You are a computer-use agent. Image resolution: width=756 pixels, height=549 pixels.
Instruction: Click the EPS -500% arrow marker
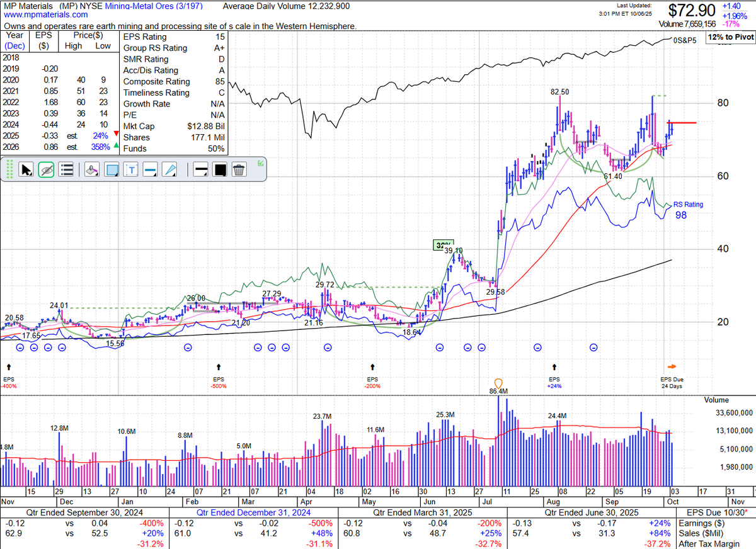point(218,366)
